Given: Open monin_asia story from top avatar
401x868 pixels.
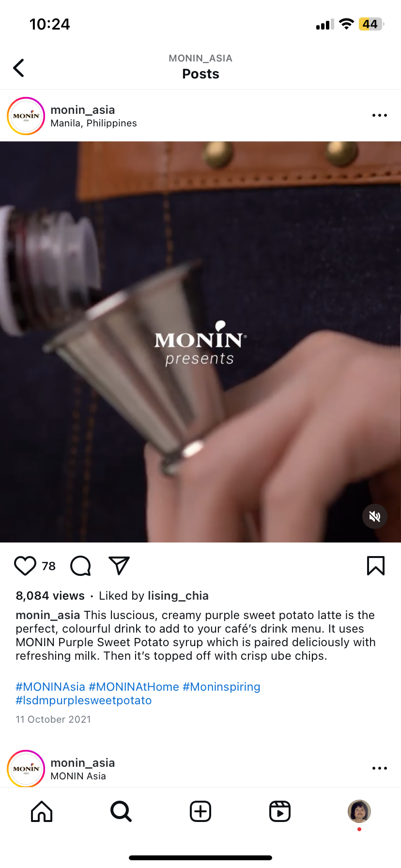Looking at the screenshot, I should pyautogui.click(x=26, y=116).
